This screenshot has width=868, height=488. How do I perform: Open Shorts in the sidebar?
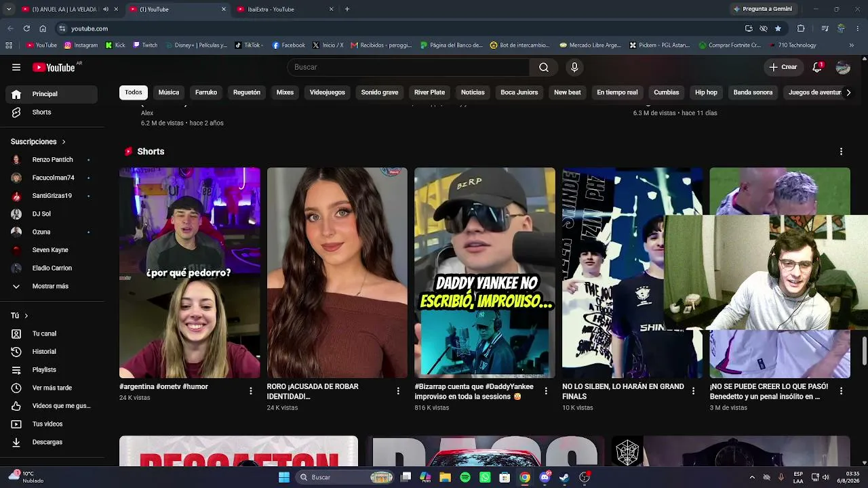pos(52,112)
